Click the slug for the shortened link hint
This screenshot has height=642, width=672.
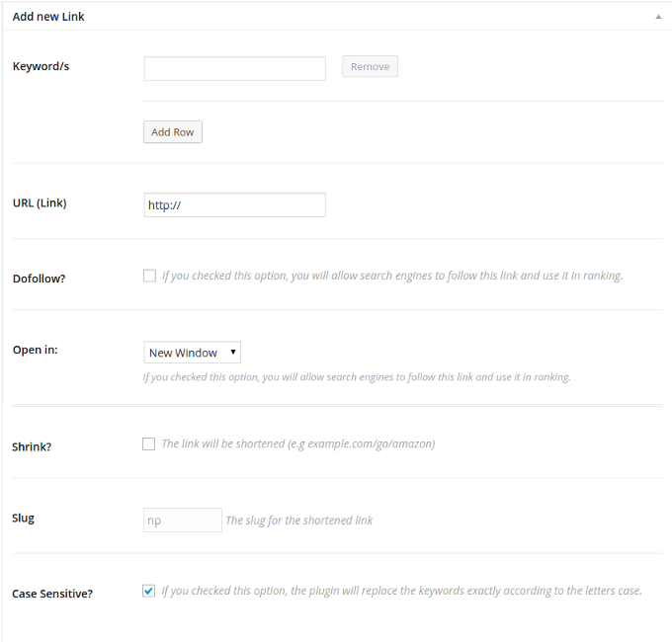(299, 520)
